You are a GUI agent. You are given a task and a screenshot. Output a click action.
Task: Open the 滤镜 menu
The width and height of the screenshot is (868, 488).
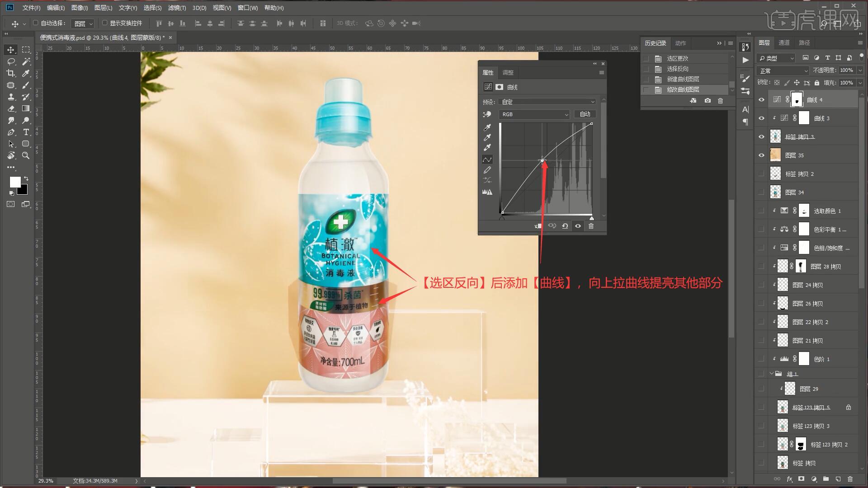tap(176, 8)
